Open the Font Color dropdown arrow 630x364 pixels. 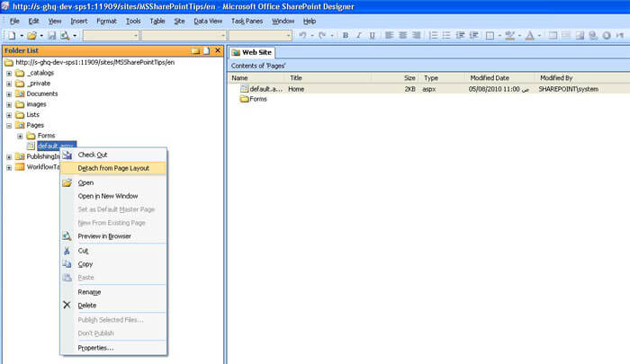pos(539,35)
